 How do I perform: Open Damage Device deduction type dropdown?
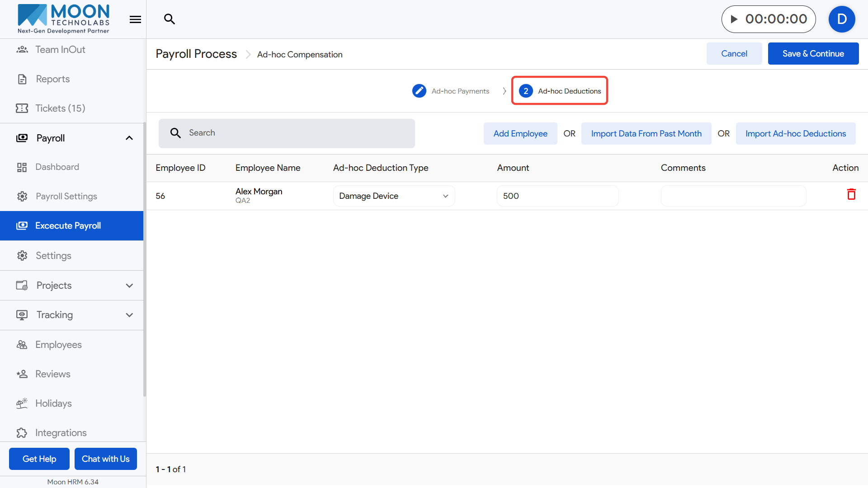pyautogui.click(x=394, y=196)
